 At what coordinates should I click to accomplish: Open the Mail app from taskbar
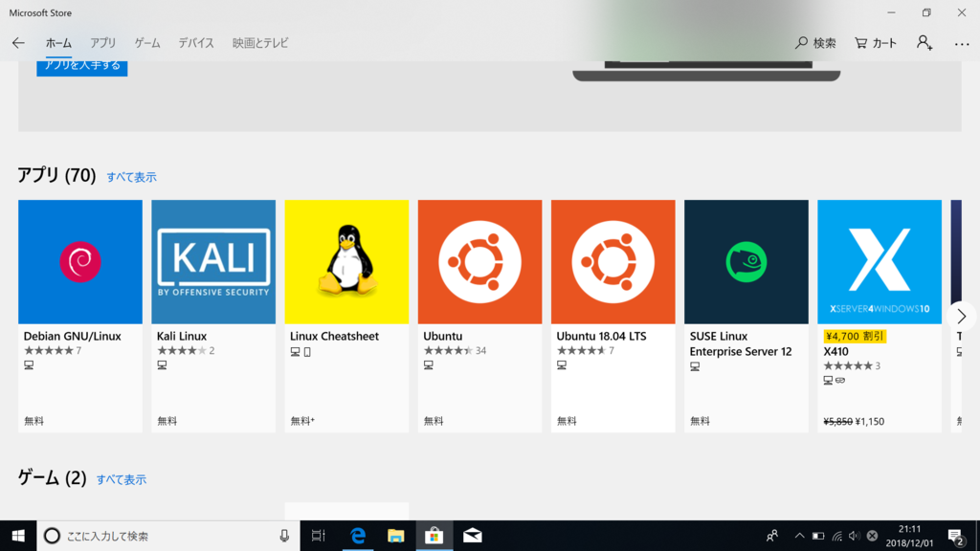pos(473,536)
